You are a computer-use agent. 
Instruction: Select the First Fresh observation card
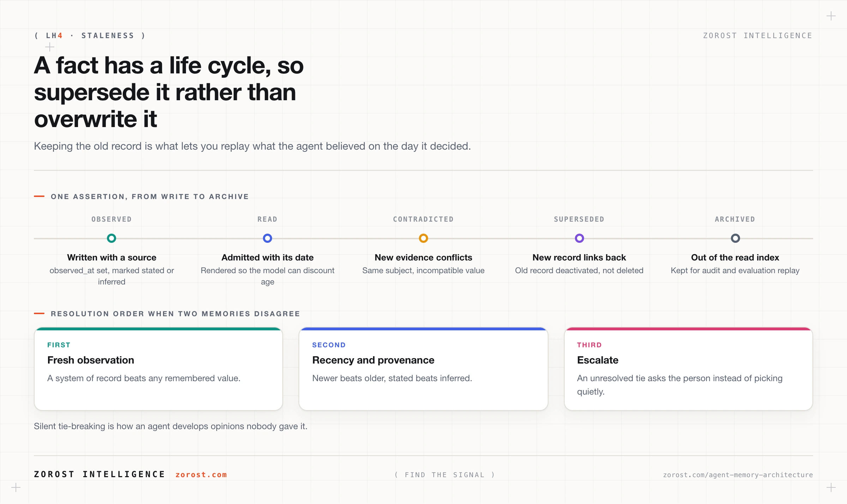158,369
